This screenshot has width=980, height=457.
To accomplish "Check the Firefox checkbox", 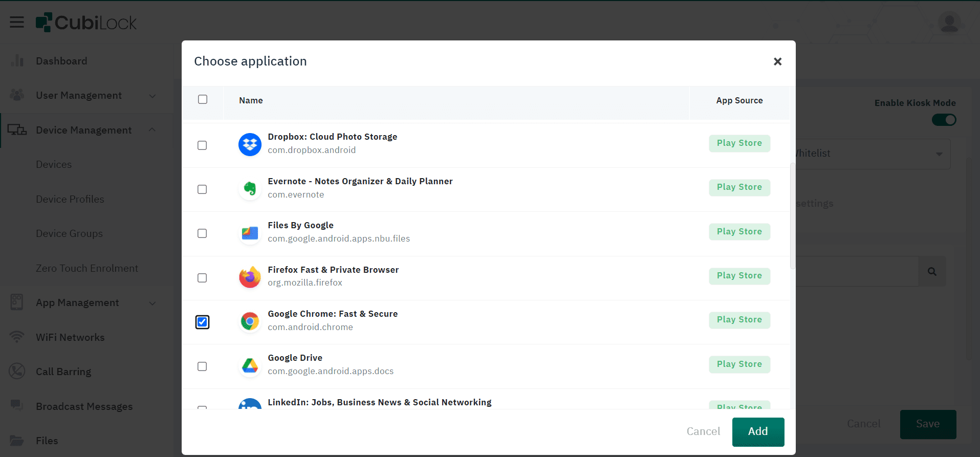I will point(202,278).
